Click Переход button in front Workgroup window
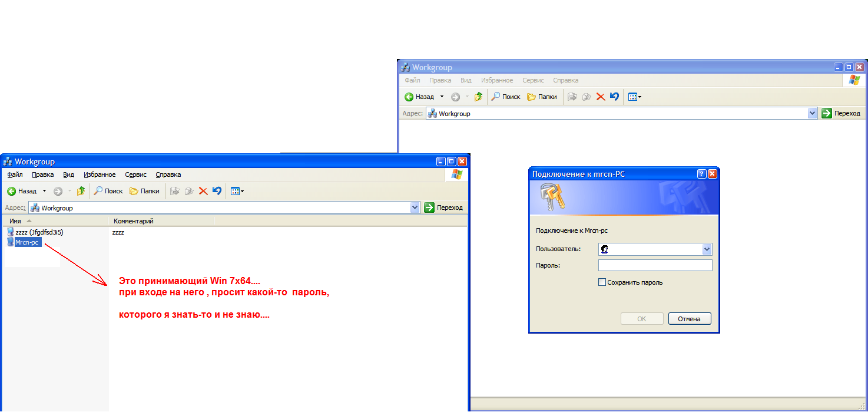Image resolution: width=868 pixels, height=412 pixels. click(444, 207)
